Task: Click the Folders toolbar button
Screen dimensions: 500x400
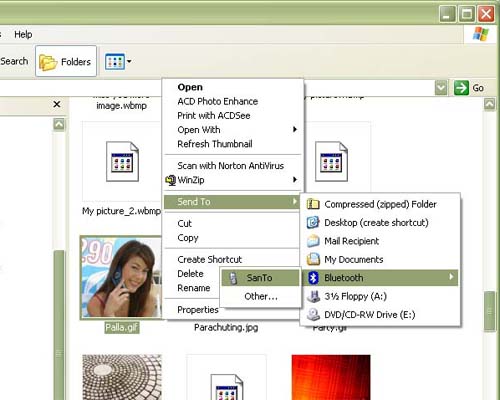Action: click(66, 61)
